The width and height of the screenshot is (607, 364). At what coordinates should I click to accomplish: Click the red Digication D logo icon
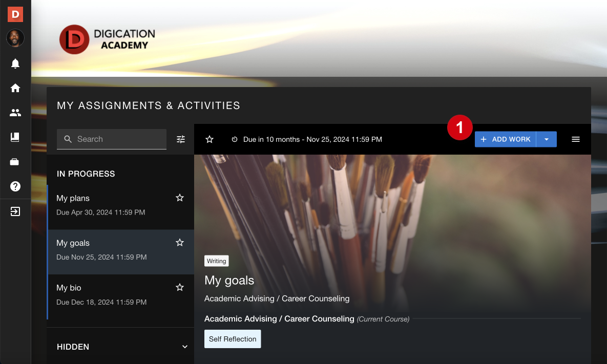15,14
